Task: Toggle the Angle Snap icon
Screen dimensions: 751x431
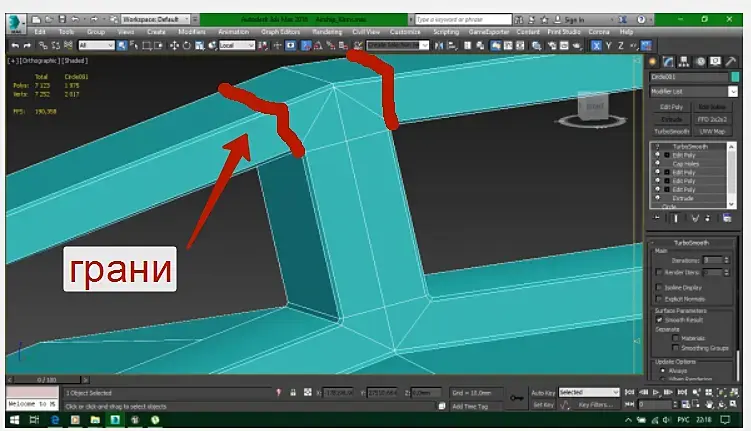Action: 318,45
